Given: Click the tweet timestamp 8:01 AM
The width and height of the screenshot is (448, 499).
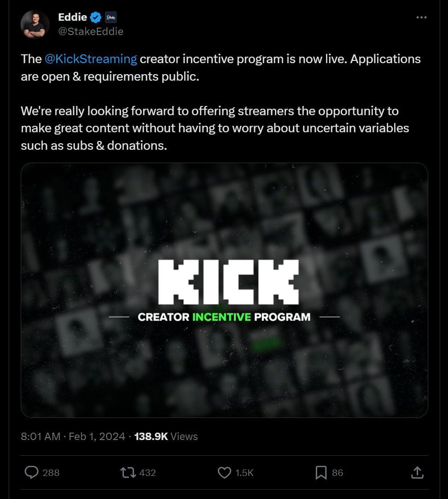Looking at the screenshot, I should [x=41, y=436].
